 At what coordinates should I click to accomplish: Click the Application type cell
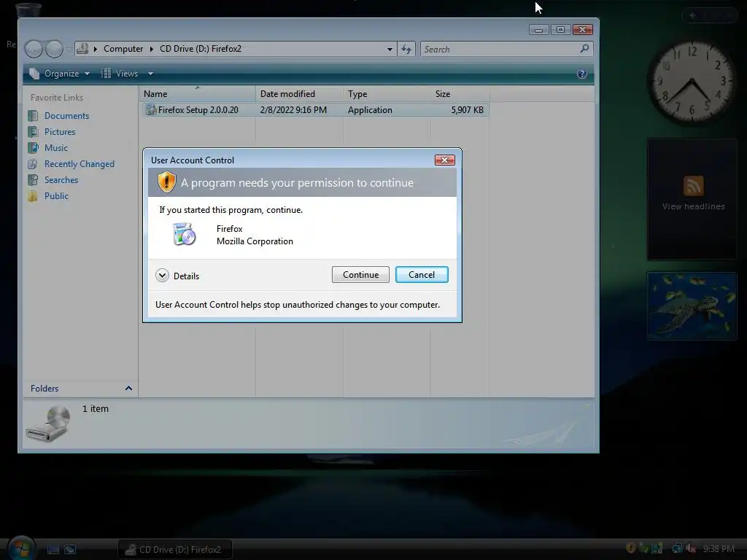[x=370, y=110]
